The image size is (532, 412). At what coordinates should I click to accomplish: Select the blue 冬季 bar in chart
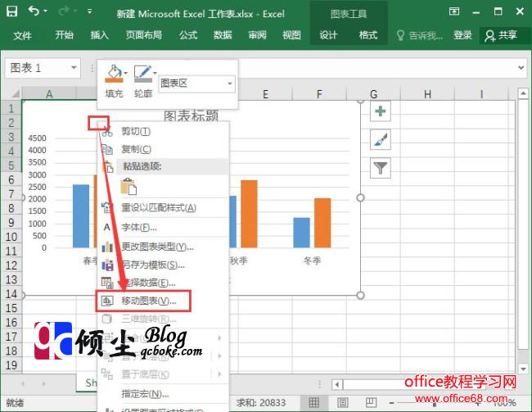click(x=302, y=233)
